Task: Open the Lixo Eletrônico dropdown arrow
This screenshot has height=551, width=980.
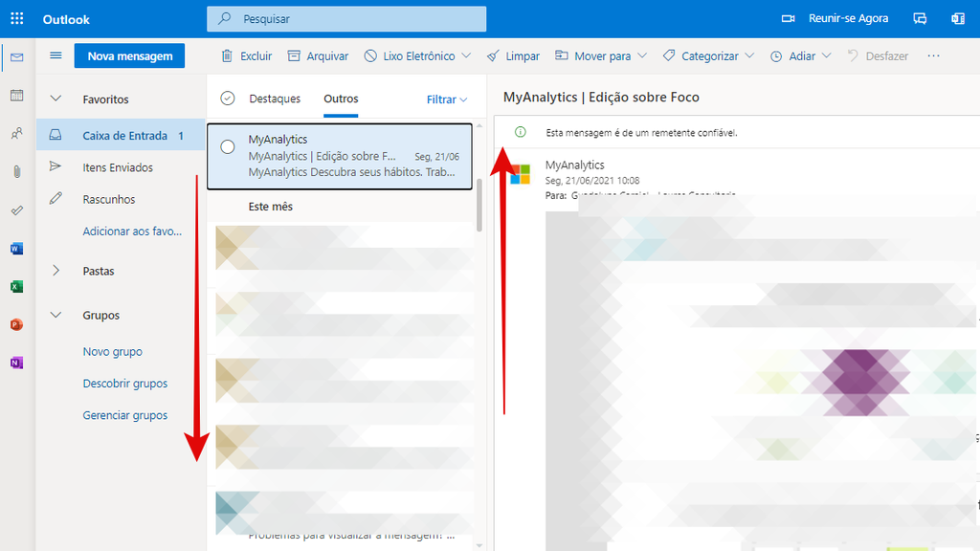Action: coord(466,55)
